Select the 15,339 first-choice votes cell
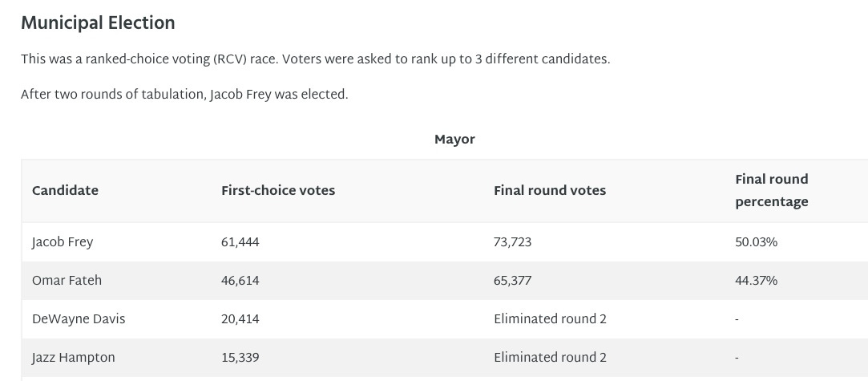This screenshot has width=868, height=381. click(240, 358)
